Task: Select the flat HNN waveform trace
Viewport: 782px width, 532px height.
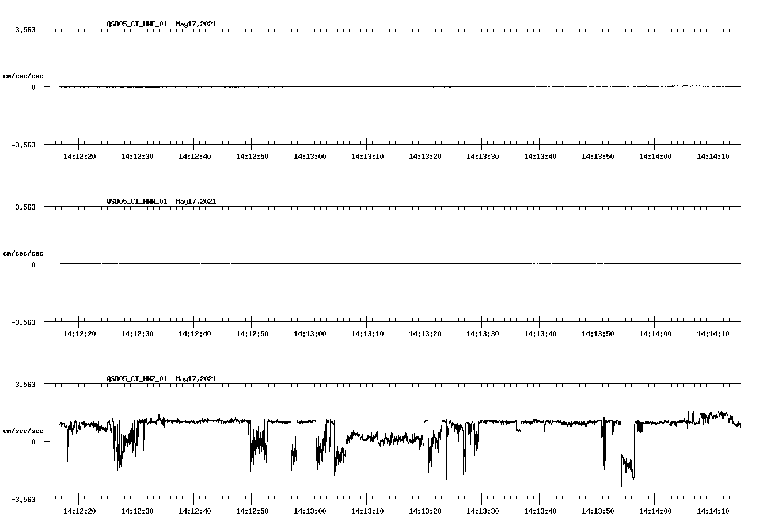Action: (346, 264)
